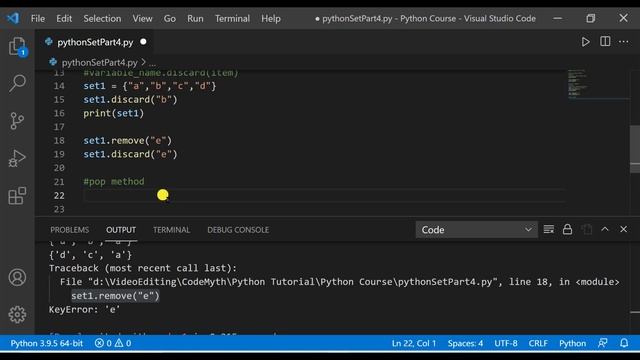The width and height of the screenshot is (640, 360).
Task: Change line ending via CRLF
Action: 538,343
